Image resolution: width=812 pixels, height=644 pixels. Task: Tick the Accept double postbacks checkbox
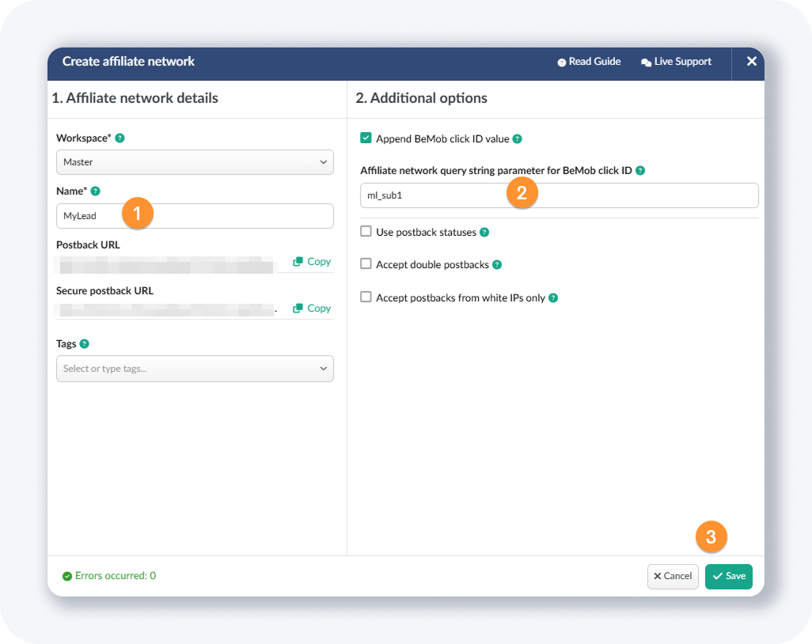pyautogui.click(x=366, y=264)
